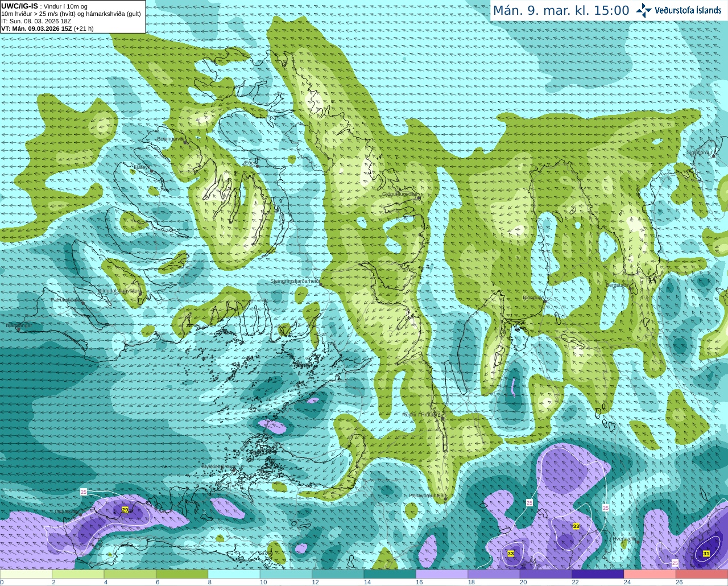Viewport: 728px width, 586px height.
Task: Select the 10–12 m/s legend swatch
Action: point(286,574)
